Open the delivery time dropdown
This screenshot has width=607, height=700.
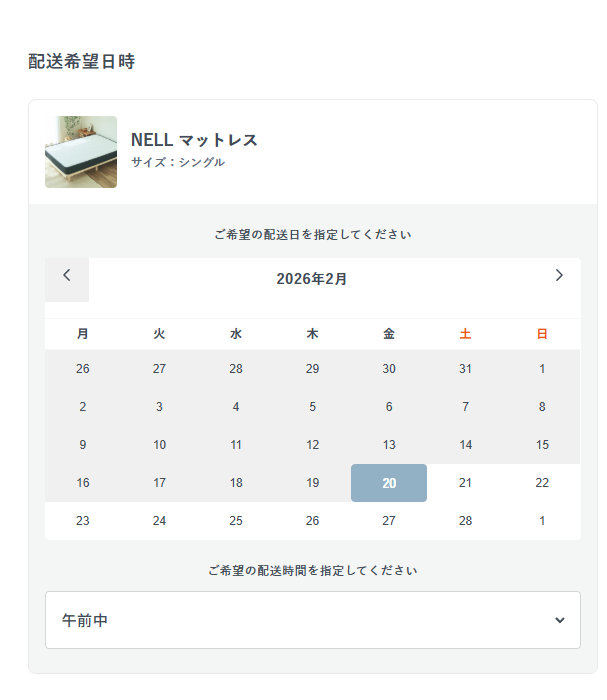(x=312, y=620)
